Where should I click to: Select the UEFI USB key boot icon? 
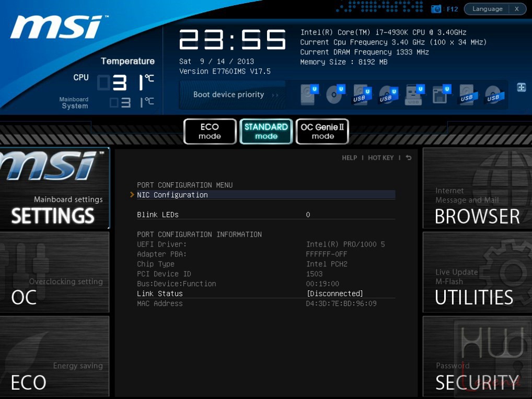[x=415, y=95]
